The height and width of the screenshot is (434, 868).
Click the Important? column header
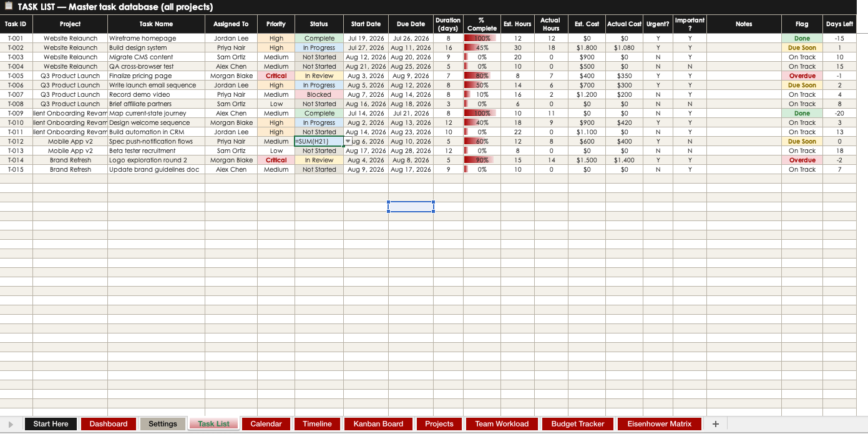tap(690, 24)
